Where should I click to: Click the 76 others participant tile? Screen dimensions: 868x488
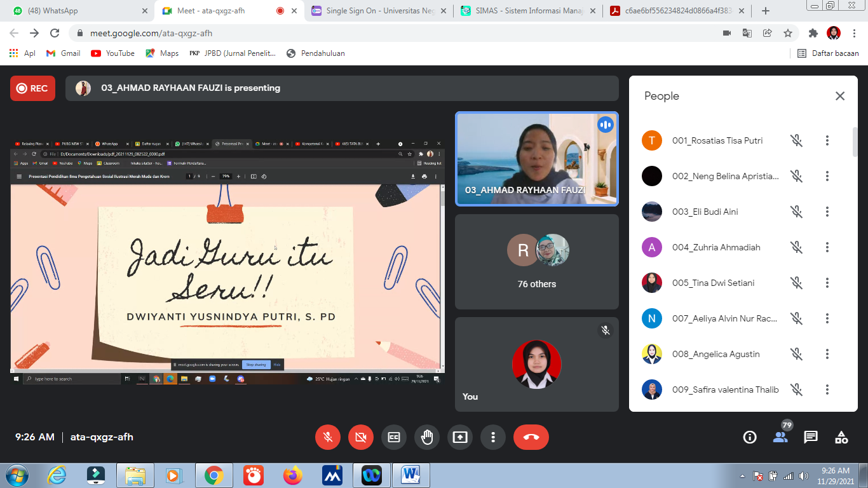click(536, 261)
